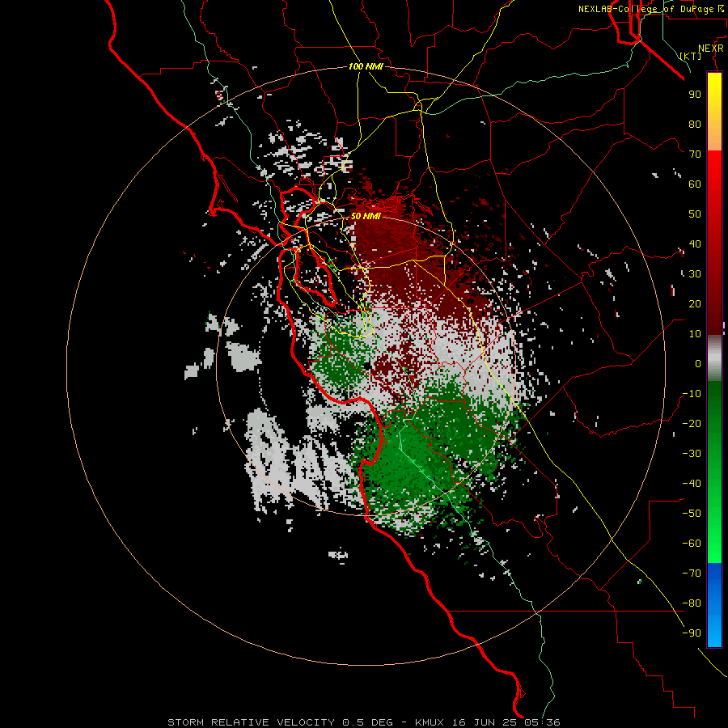Click the -30 value on the velocity scale
The image size is (728, 728).
coord(692,454)
